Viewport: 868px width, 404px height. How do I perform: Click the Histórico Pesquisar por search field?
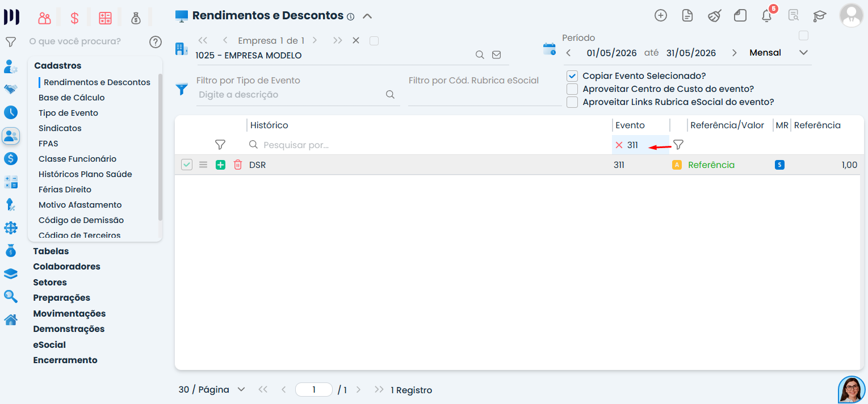pos(429,145)
